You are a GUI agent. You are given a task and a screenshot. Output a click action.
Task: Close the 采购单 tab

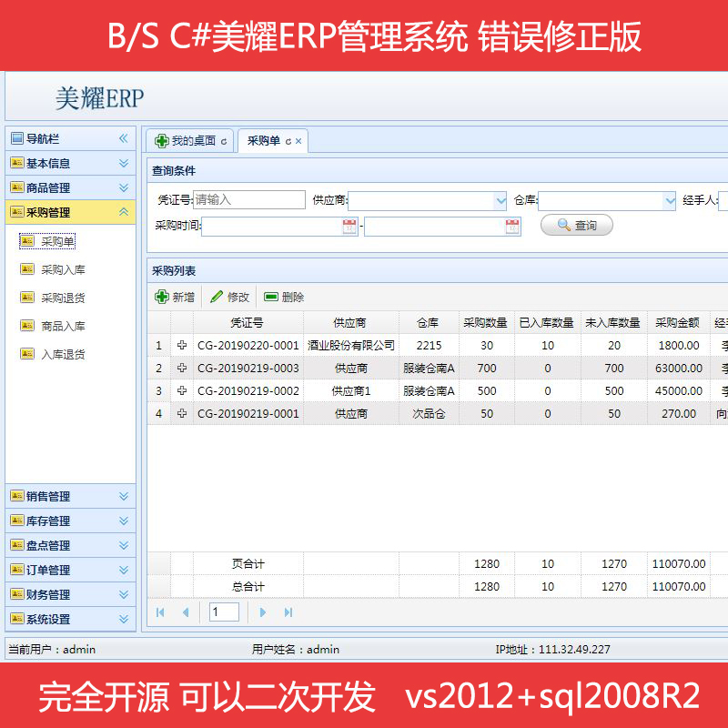click(298, 142)
